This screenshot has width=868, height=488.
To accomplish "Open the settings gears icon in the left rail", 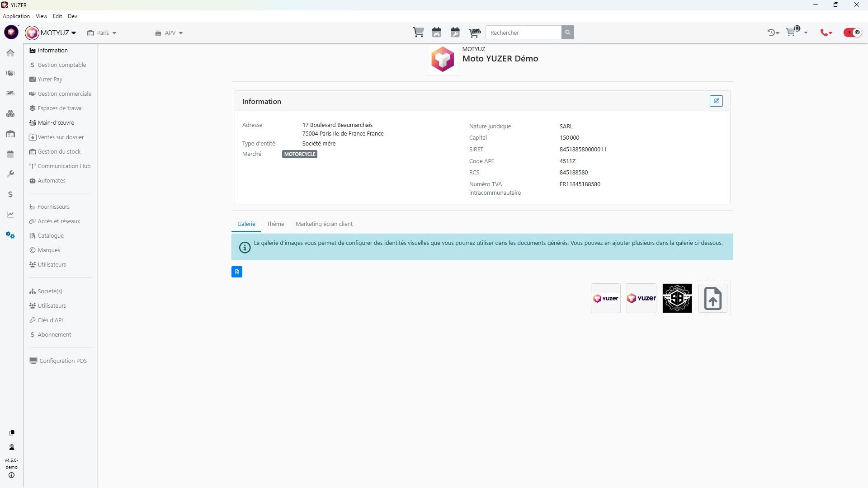I will tap(10, 235).
